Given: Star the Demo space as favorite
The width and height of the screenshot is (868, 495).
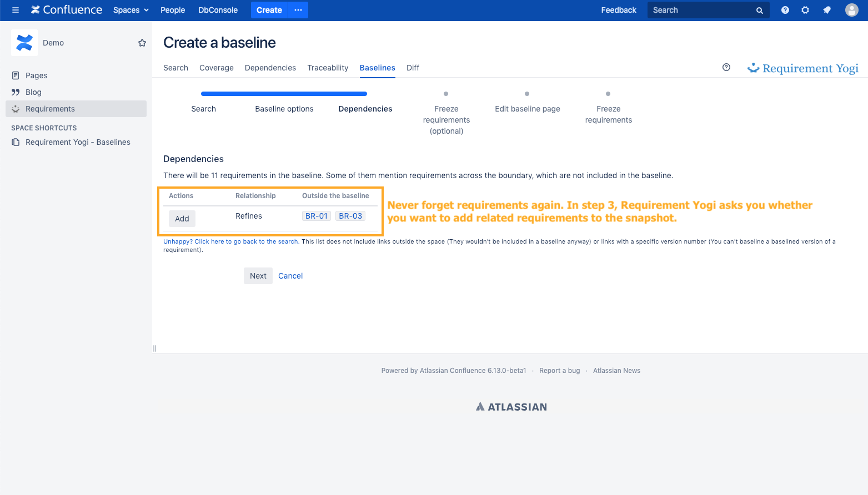Looking at the screenshot, I should 142,43.
